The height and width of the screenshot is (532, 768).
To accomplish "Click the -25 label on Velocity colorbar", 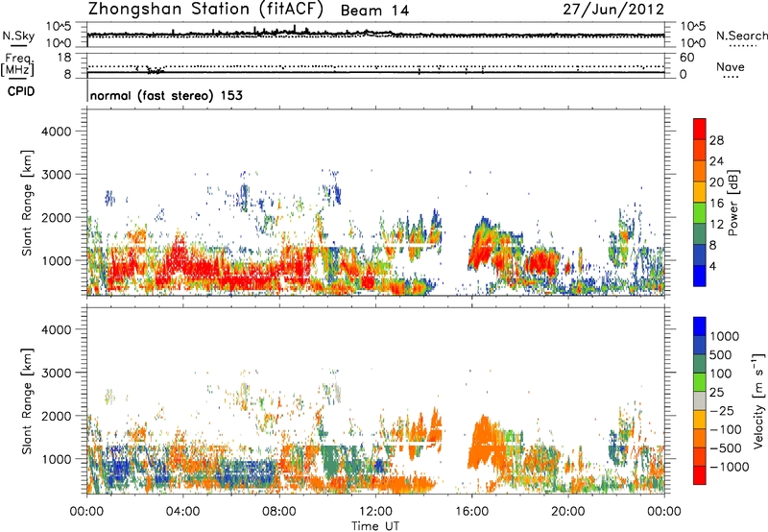I will coord(722,411).
